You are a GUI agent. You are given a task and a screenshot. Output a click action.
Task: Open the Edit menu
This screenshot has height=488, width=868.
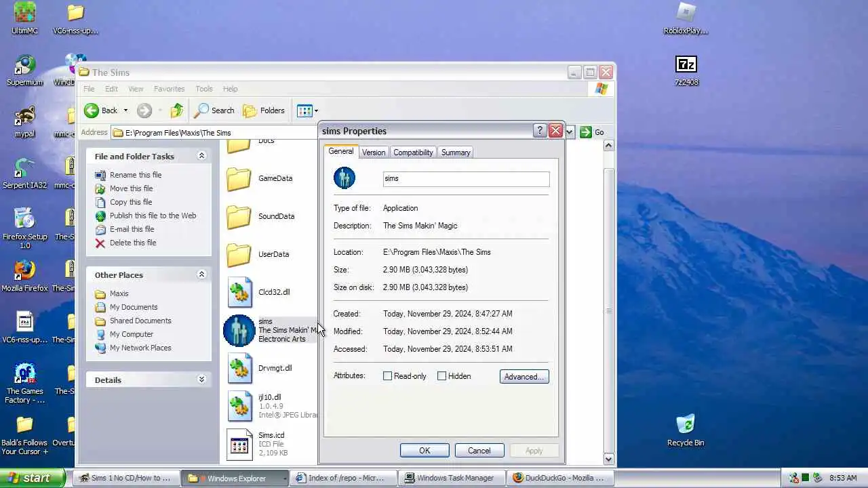tap(111, 89)
